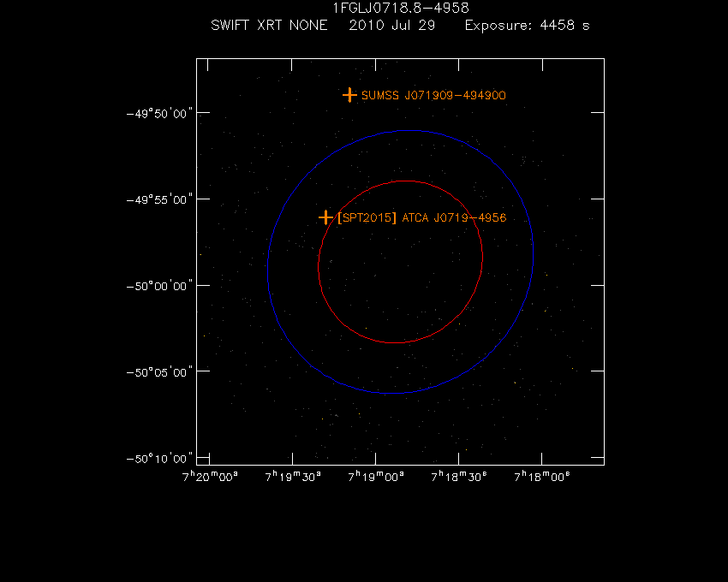
Task: Click the [SPT2015] ATCA J0719-4956 source label
Action: [x=422, y=217]
